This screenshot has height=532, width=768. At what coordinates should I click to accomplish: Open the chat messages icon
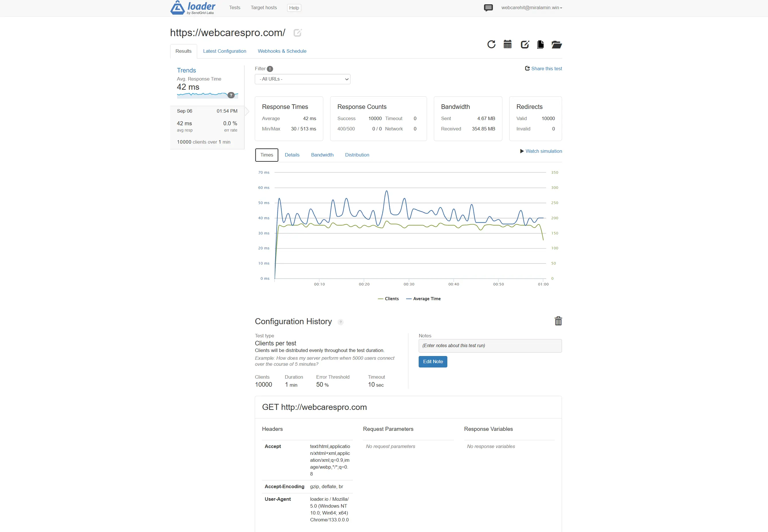coord(488,8)
